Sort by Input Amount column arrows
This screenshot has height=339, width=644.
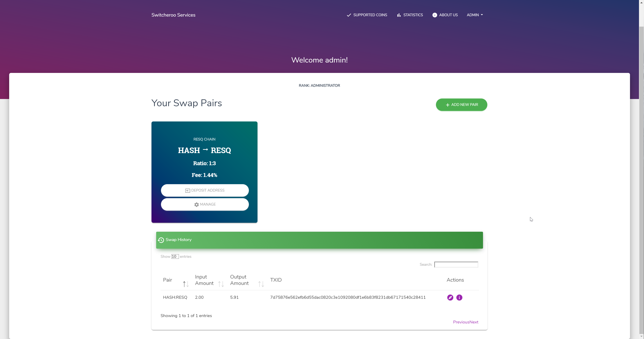[x=221, y=284]
